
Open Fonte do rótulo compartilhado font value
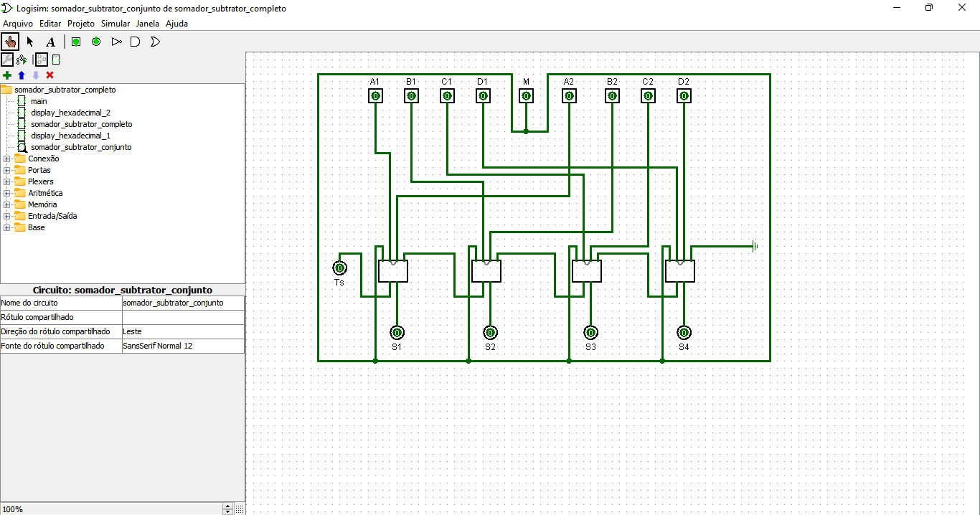coord(183,346)
